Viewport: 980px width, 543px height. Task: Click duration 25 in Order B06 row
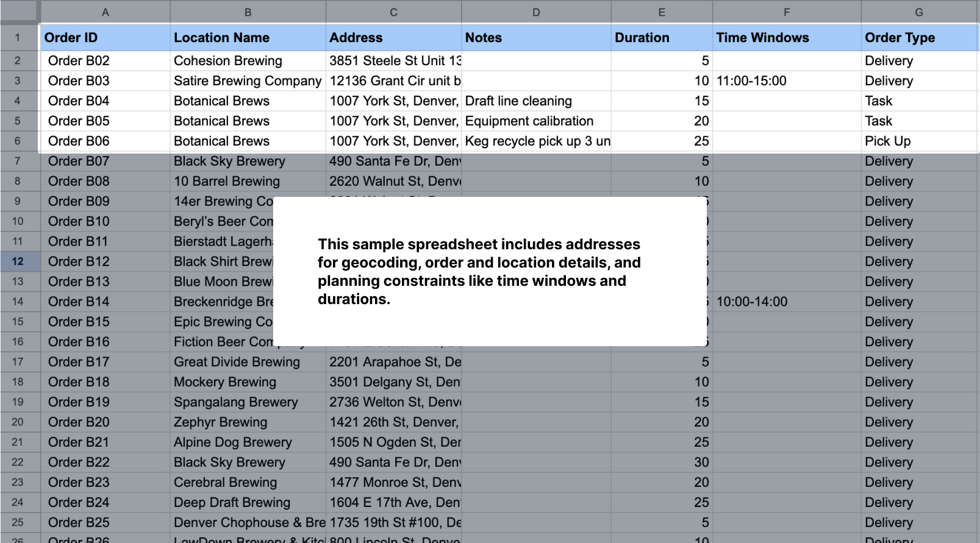pos(662,141)
